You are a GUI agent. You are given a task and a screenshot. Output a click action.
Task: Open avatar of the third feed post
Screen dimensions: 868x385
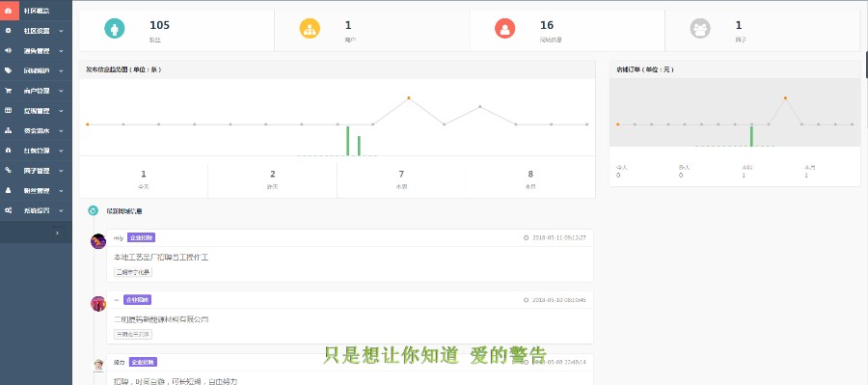click(98, 365)
